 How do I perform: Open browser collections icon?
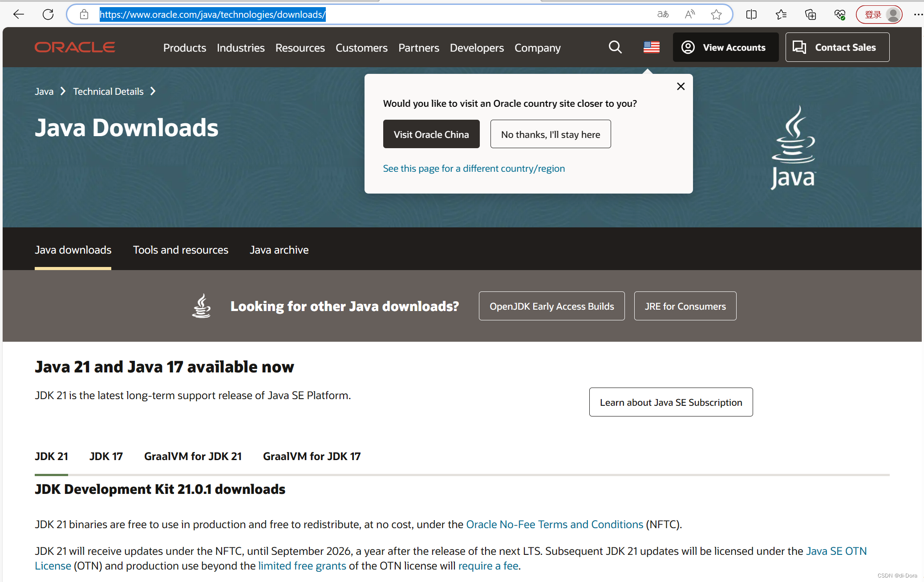pos(811,15)
